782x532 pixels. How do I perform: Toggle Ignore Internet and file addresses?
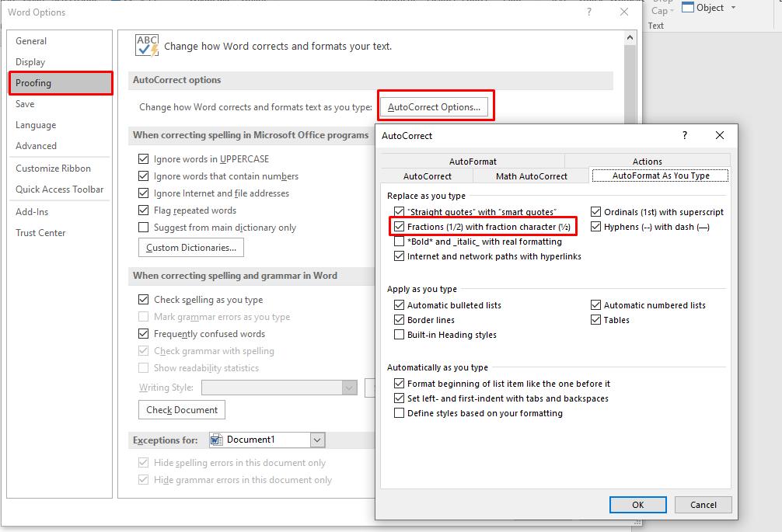pyautogui.click(x=144, y=193)
